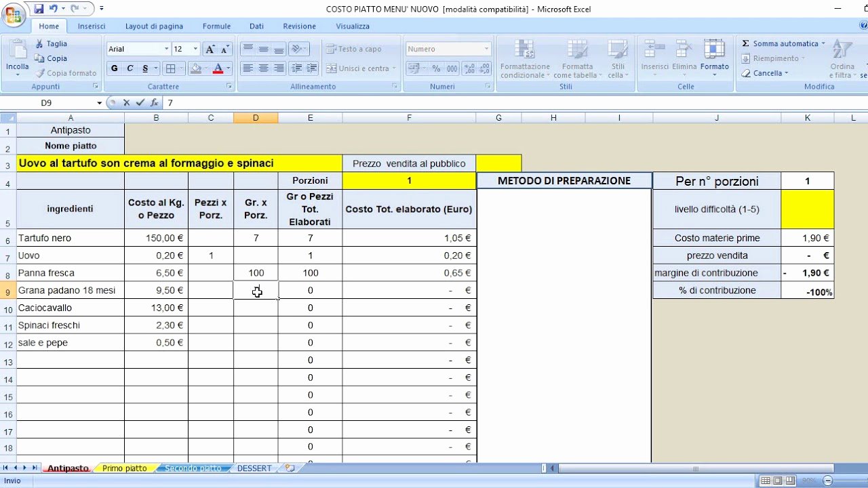Apply percent style

(435, 68)
